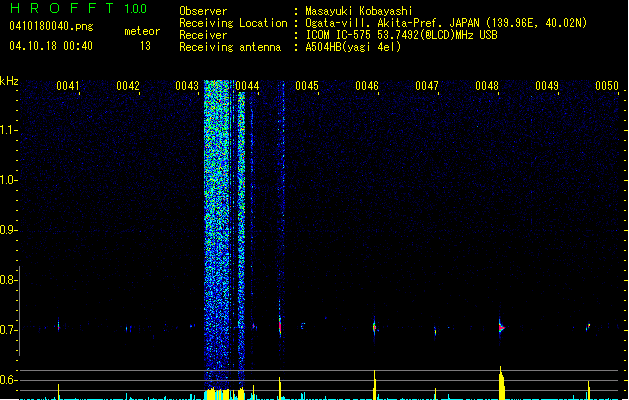Click the 0047 time marker
The image size is (629, 400).
click(427, 86)
